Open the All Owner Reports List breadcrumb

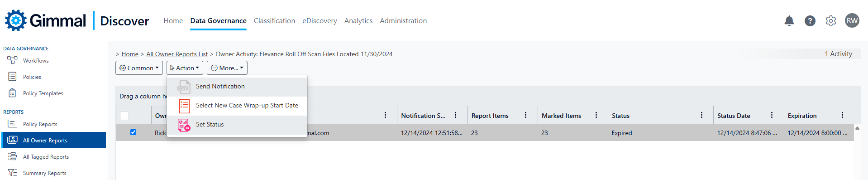177,54
